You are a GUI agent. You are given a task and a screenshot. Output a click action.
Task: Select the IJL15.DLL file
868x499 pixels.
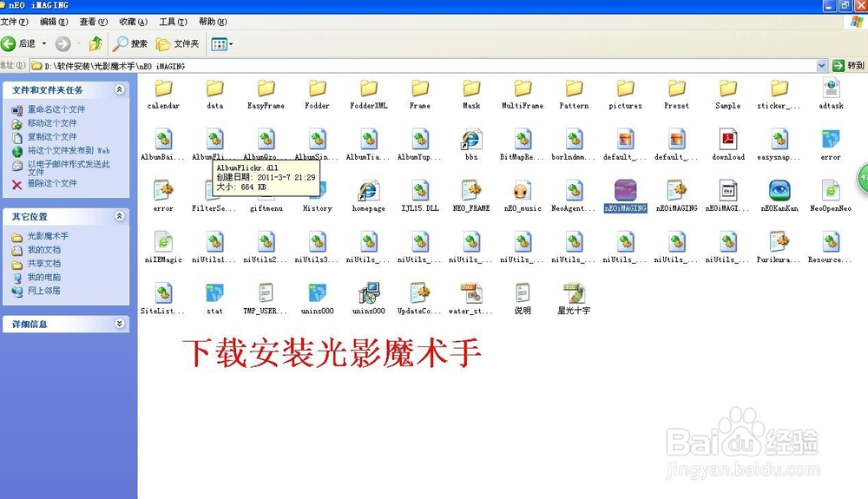(x=420, y=191)
